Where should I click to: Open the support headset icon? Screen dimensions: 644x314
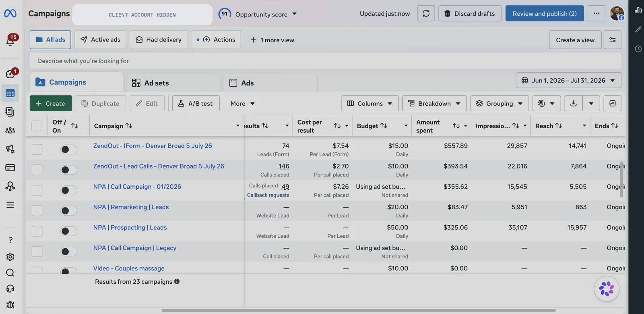coord(10,289)
